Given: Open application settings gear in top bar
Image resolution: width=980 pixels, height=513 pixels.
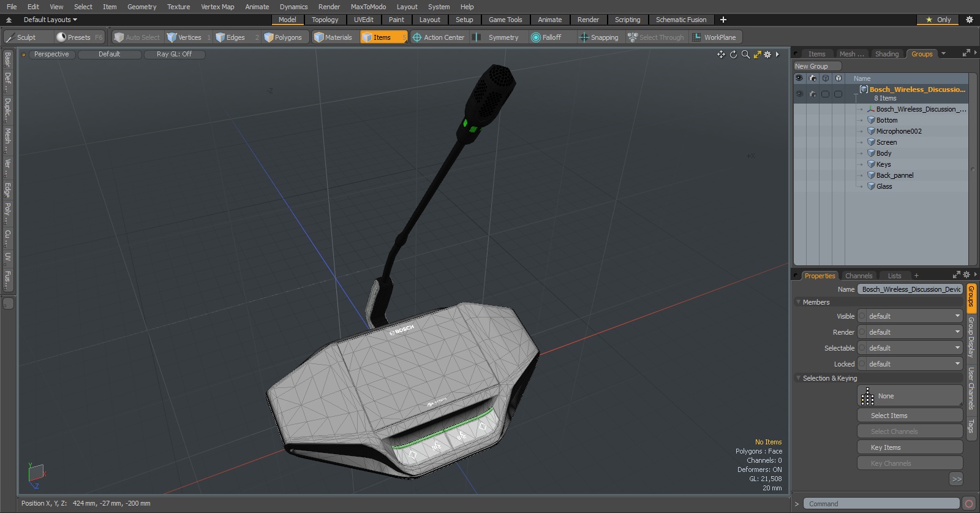Looking at the screenshot, I should tap(969, 20).
